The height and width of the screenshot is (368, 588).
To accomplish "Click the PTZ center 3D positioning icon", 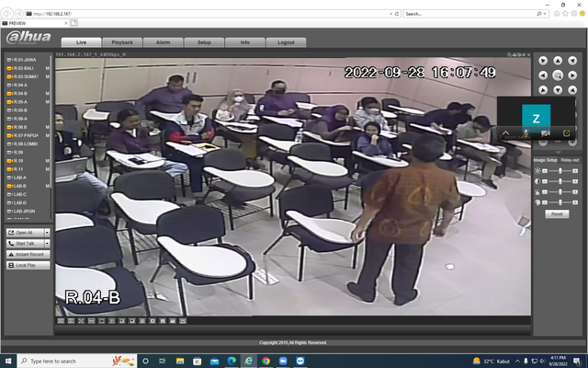I will pos(558,75).
